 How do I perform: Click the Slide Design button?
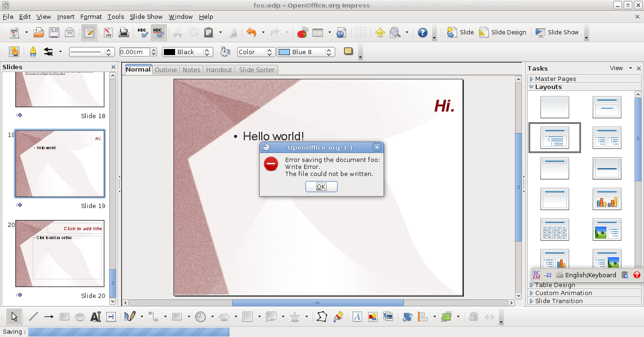[x=503, y=32]
